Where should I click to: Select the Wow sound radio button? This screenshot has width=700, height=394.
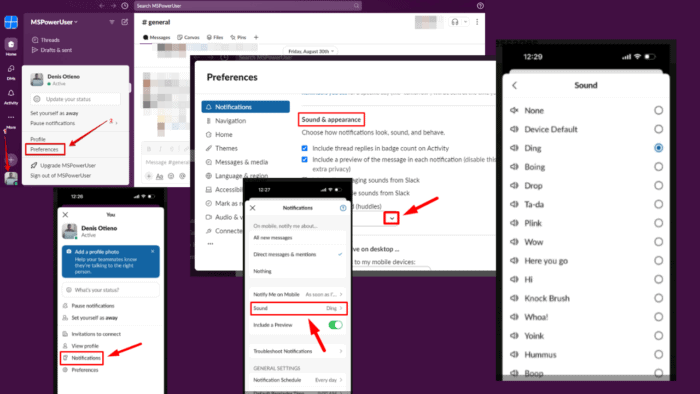click(x=658, y=241)
